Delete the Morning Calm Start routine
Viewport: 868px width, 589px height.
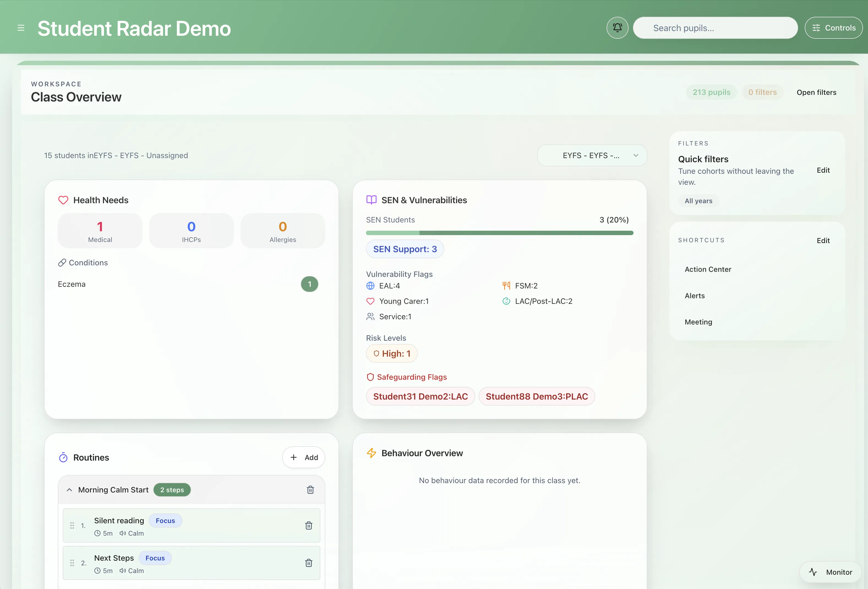coord(310,490)
